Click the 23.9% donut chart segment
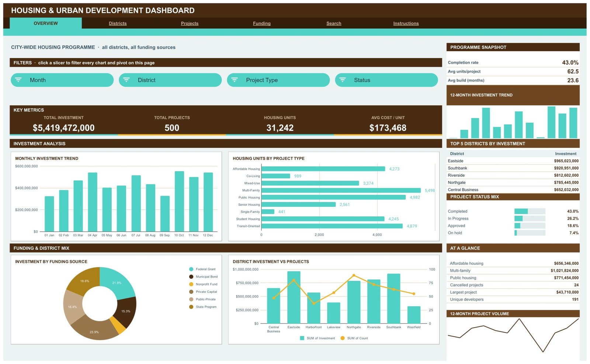The image size is (590, 364). pos(94,330)
